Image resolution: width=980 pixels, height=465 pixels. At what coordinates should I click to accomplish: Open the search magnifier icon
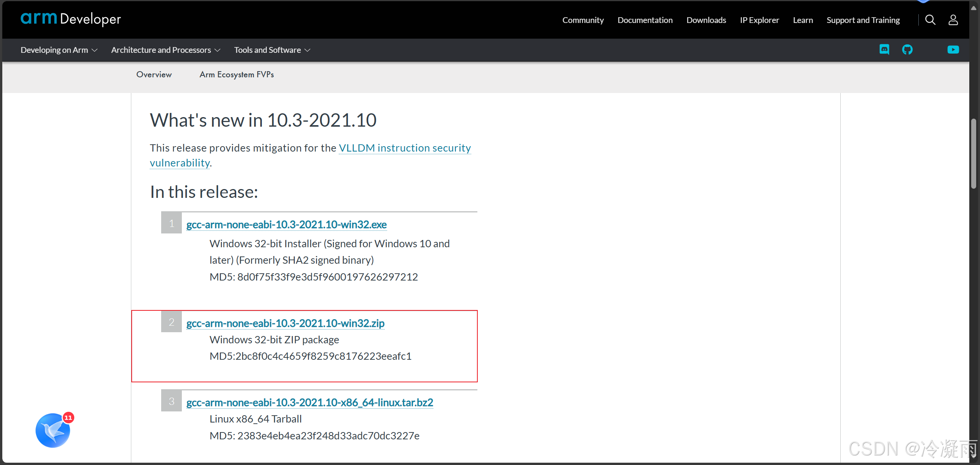(x=930, y=20)
